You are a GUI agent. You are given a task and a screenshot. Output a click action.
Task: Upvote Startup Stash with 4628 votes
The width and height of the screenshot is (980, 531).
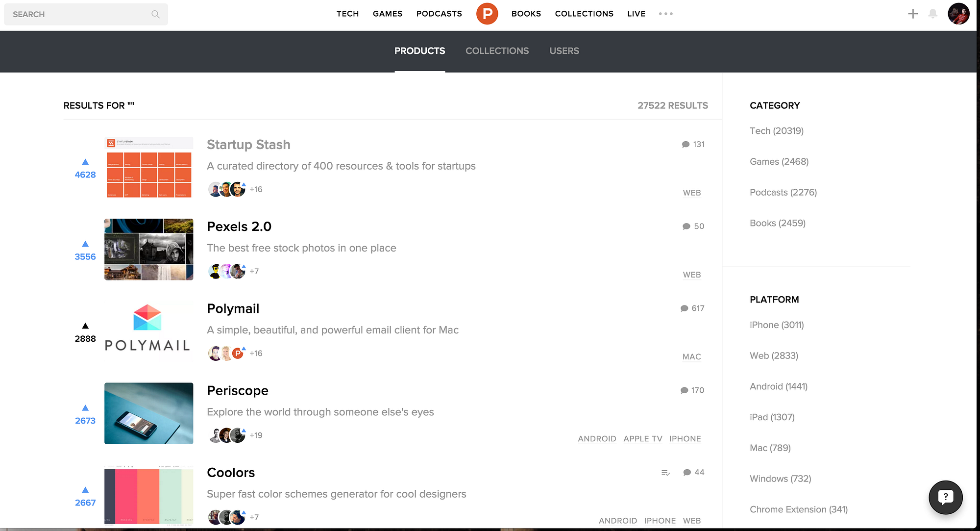tap(85, 162)
